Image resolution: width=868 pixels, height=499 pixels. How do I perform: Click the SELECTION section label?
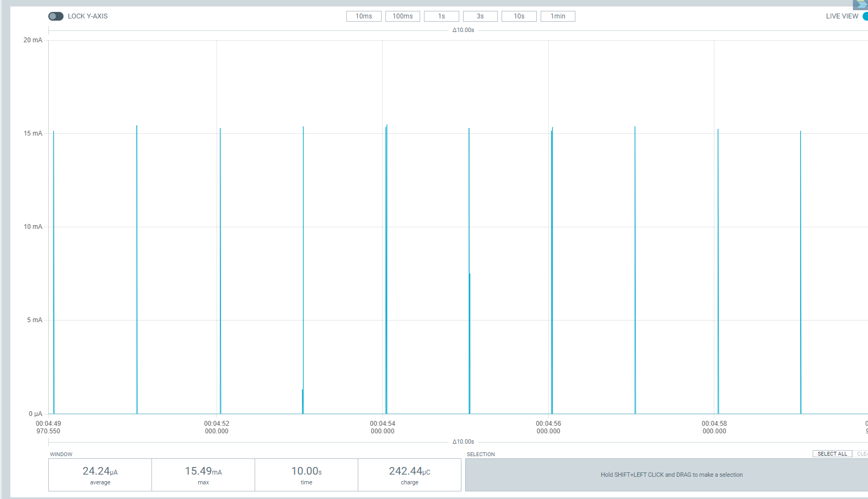[x=481, y=455]
